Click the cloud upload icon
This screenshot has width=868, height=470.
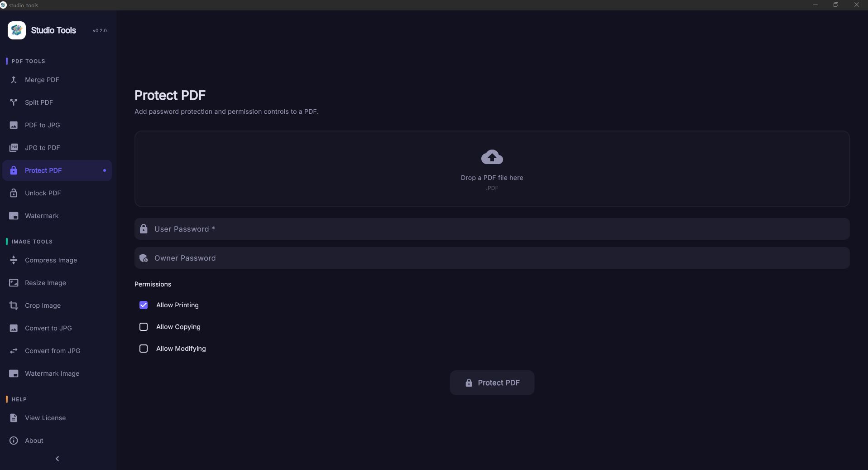[x=492, y=157]
